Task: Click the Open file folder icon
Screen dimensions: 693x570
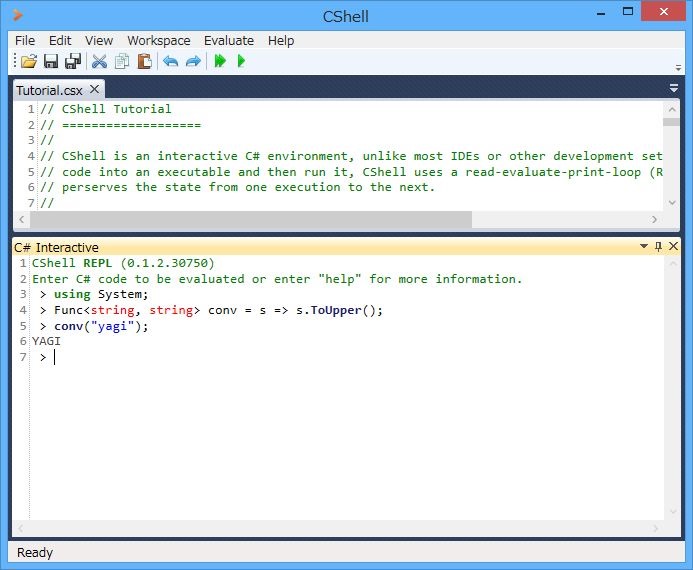Action: point(28,62)
